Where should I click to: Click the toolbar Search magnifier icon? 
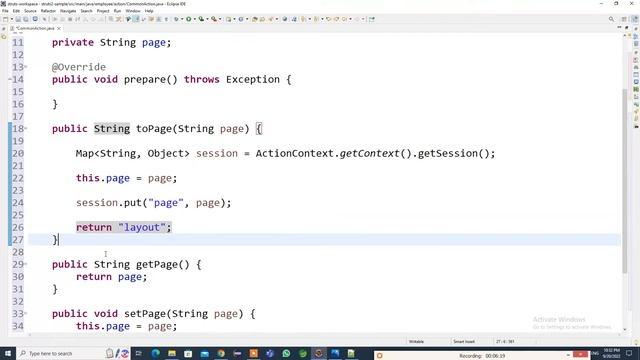click(x=611, y=19)
